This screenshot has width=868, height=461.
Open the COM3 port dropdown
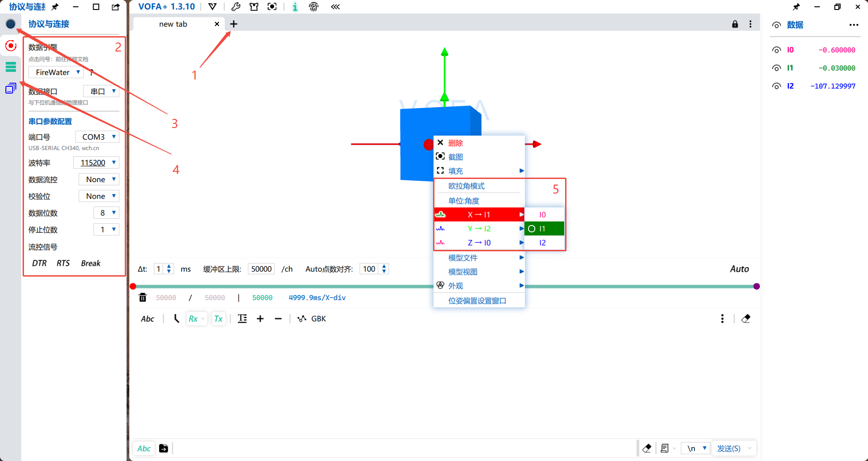click(97, 137)
